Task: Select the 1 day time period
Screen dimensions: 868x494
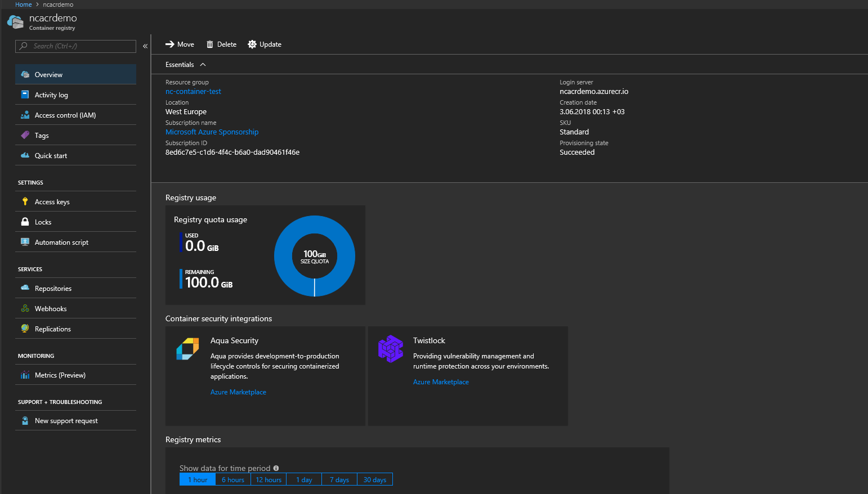Action: (304, 479)
